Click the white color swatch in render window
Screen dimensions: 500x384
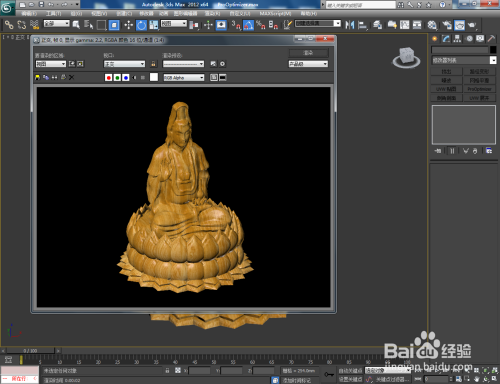(154, 77)
